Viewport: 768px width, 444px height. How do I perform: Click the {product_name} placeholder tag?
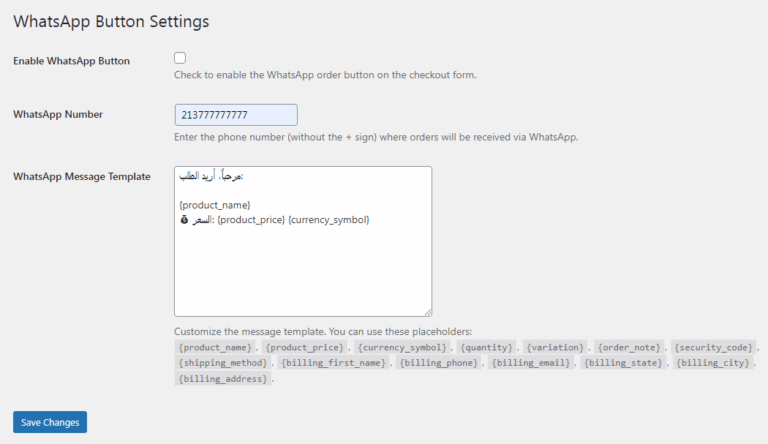214,347
